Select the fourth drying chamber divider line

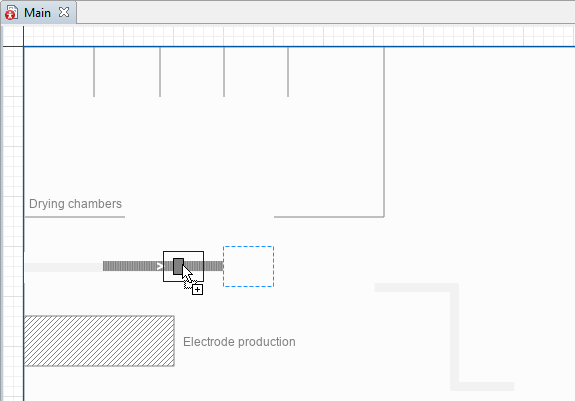point(288,72)
